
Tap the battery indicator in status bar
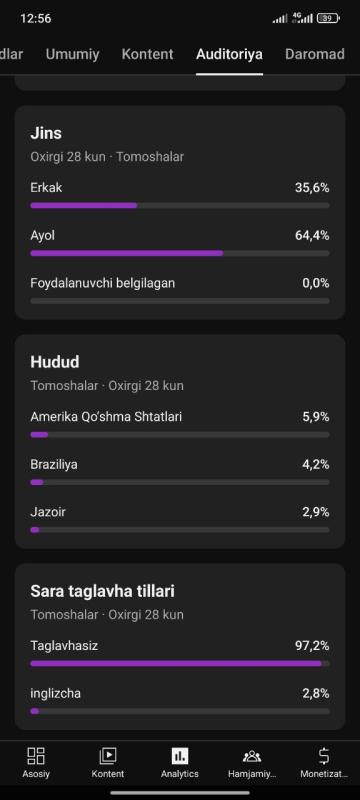point(328,19)
